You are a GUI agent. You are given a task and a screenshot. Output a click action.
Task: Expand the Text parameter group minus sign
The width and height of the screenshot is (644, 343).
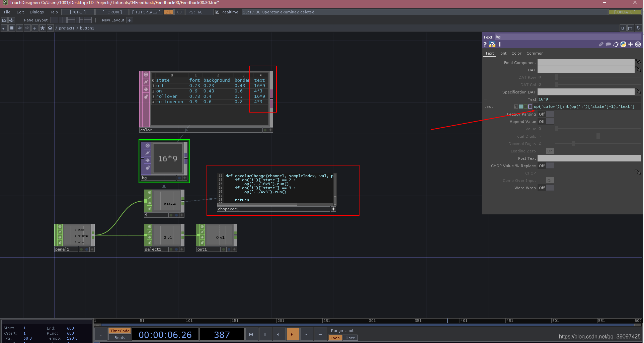tap(485, 99)
